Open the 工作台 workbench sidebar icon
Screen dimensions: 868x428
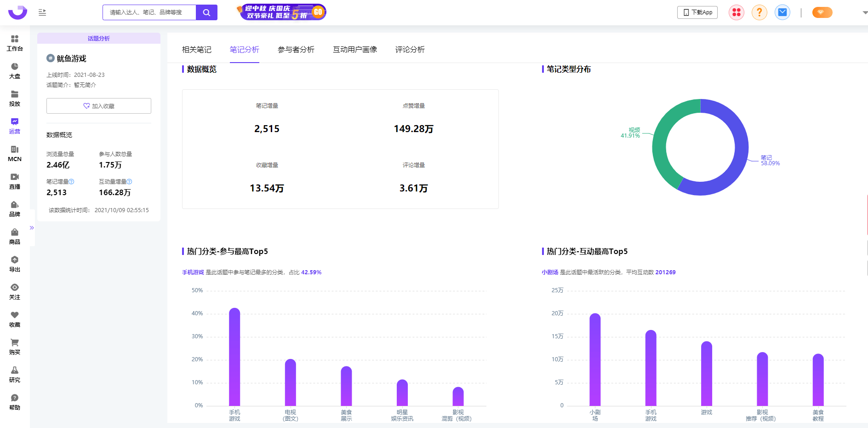click(15, 43)
